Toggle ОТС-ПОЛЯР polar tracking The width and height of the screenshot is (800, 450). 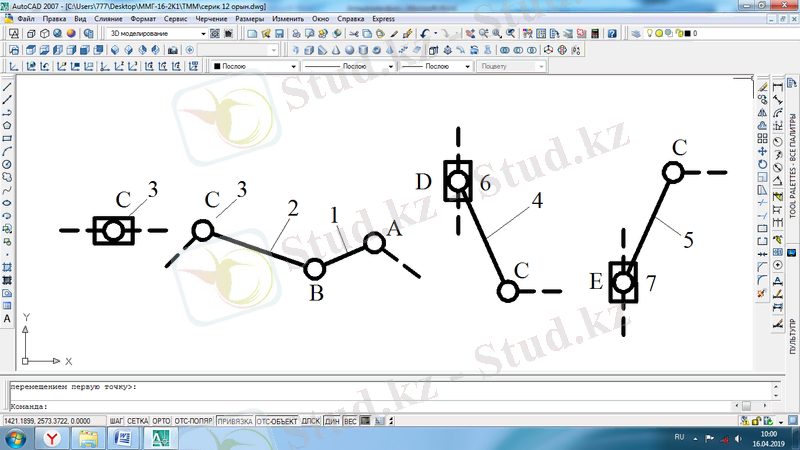193,421
